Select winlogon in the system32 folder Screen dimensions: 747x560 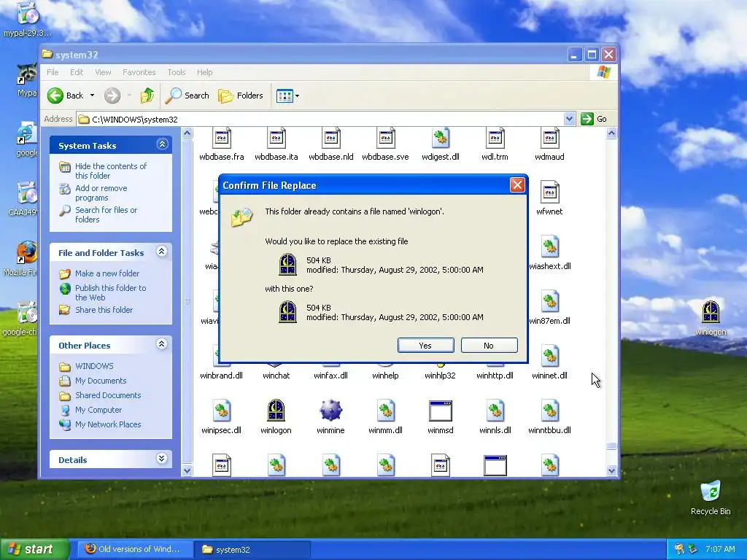pyautogui.click(x=276, y=411)
